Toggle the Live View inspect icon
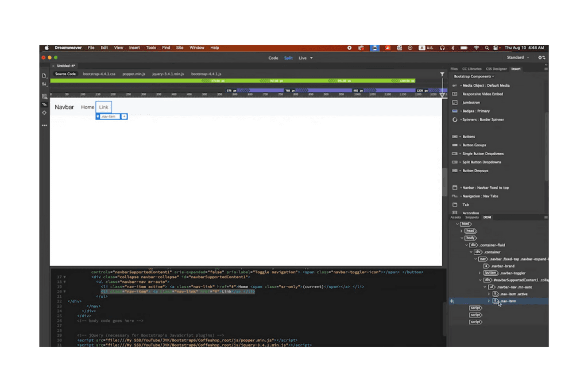Screen dimensions: 588x392 click(44, 96)
